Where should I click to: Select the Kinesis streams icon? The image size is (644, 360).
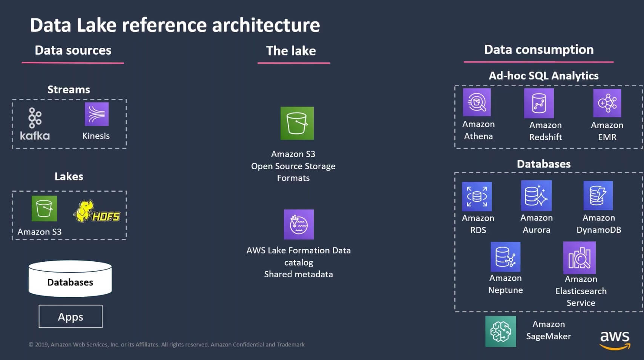click(97, 114)
